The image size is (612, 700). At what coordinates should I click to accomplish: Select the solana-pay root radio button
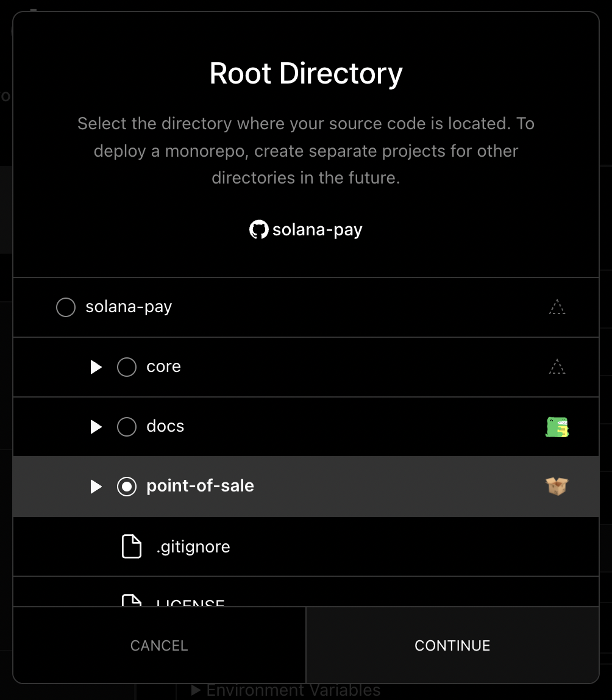[x=66, y=307]
